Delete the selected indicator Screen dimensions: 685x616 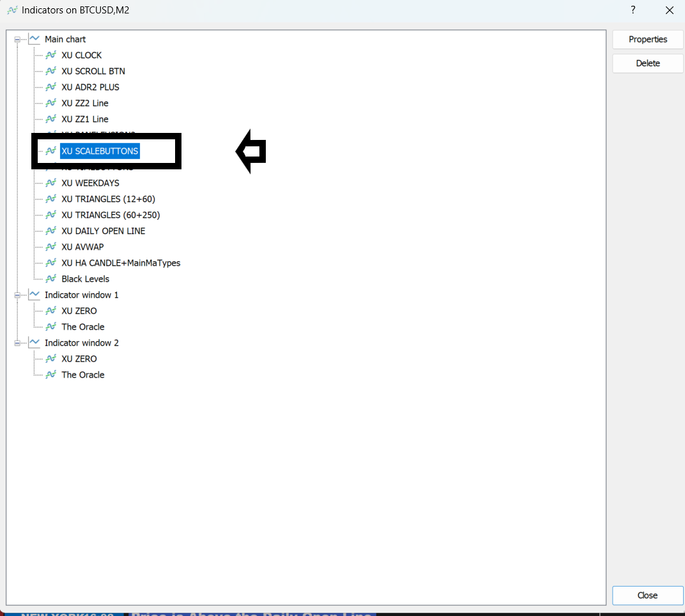[x=647, y=63]
